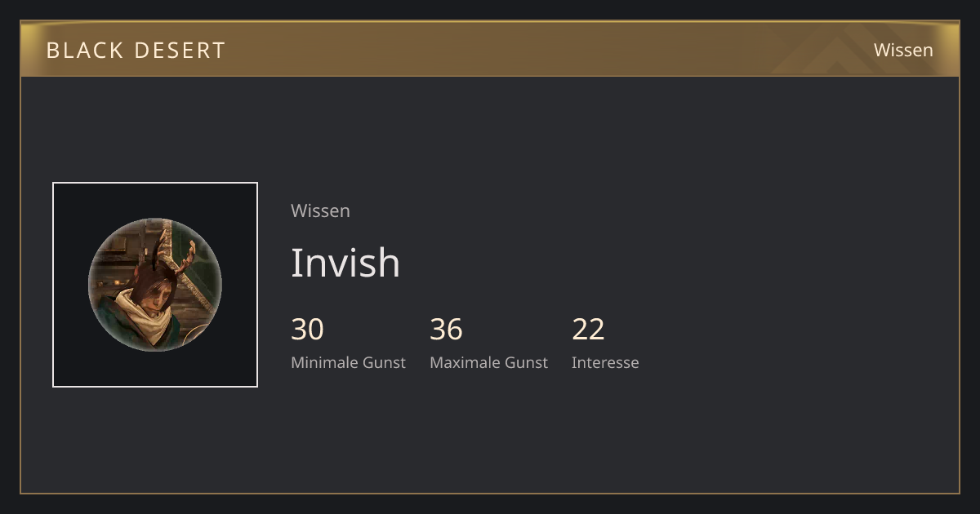Image resolution: width=980 pixels, height=514 pixels.
Task: Click the Interesse label
Action: [605, 362]
